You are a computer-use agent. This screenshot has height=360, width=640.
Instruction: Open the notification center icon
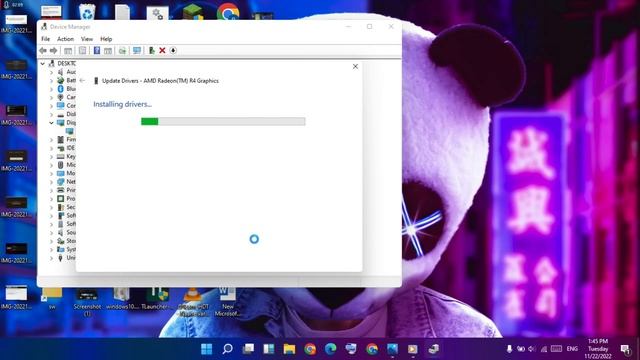(625, 349)
